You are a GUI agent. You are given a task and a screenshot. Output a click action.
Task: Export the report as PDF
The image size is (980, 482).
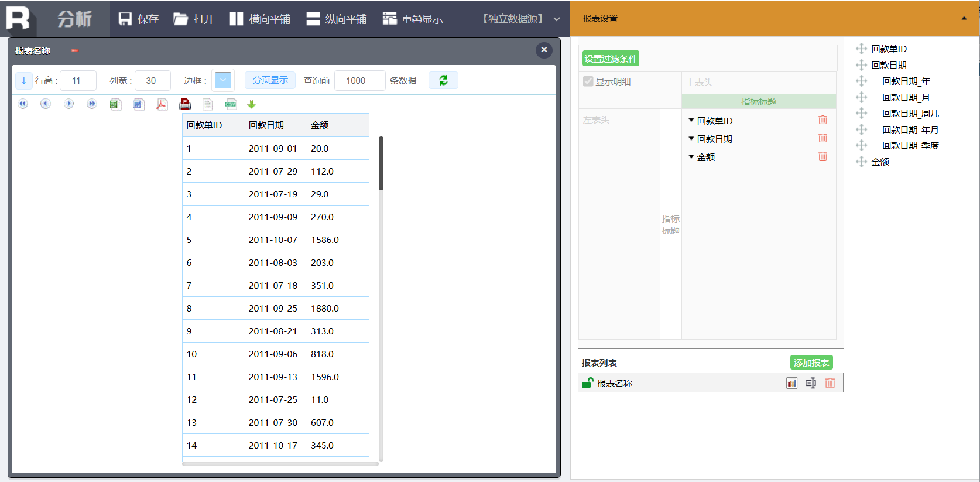click(162, 104)
